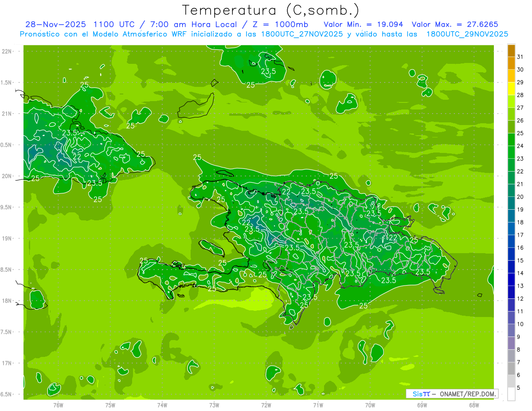This screenshot has width=532, height=411.
Task: Click the color bar segment between 24 and 25
Action: coord(511,140)
